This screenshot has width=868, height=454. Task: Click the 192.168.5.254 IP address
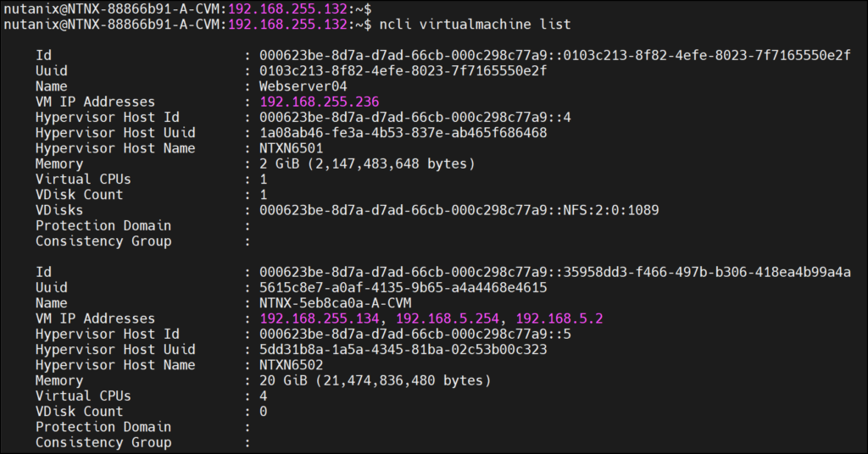tap(447, 318)
